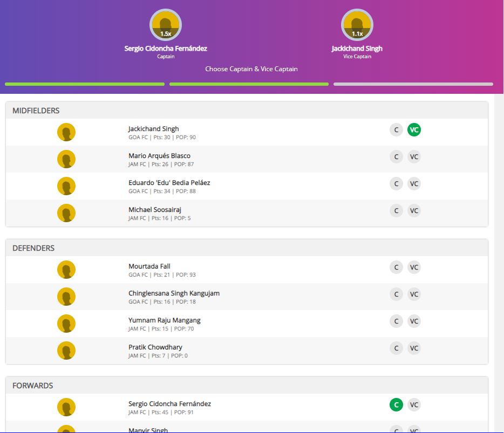This screenshot has height=433, width=504.
Task: Click Michael Soosairaj name
Action: tap(155, 210)
